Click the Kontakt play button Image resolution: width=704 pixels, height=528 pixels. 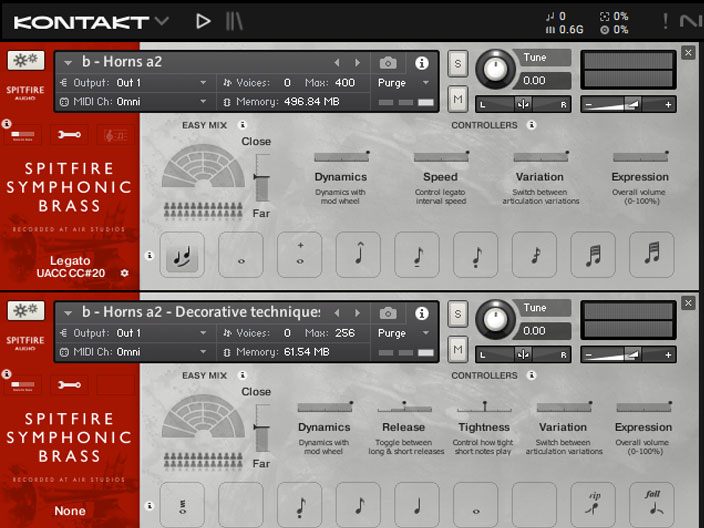click(x=203, y=21)
